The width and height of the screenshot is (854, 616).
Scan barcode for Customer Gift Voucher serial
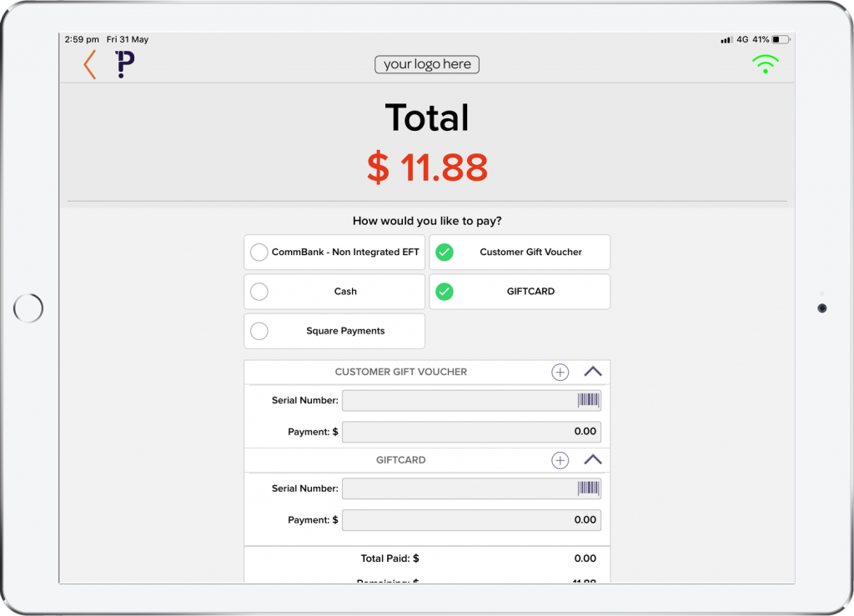(588, 400)
